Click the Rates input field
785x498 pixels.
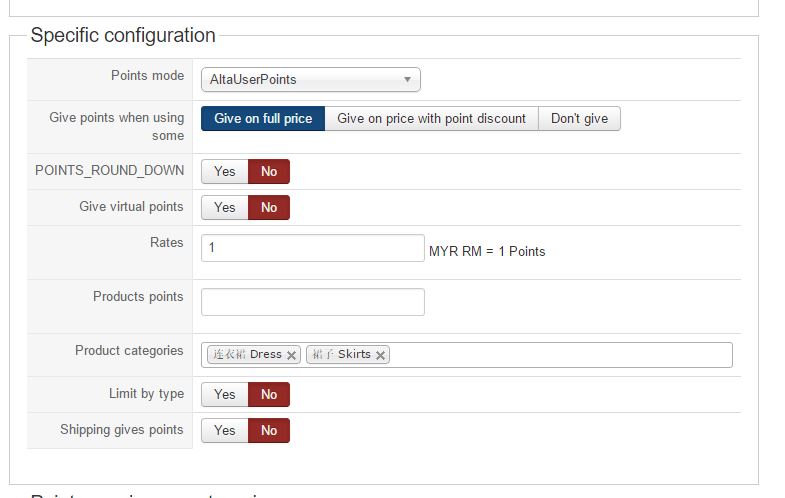[313, 248]
